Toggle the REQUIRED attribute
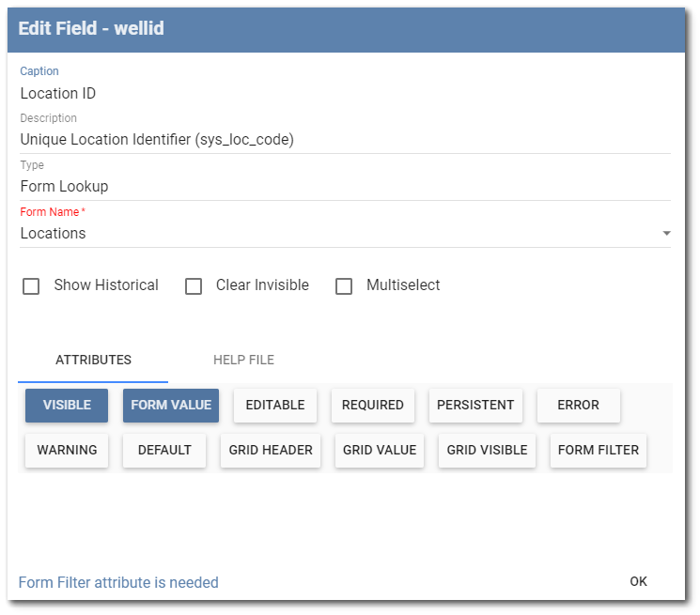This screenshot has height=615, width=700. (373, 405)
